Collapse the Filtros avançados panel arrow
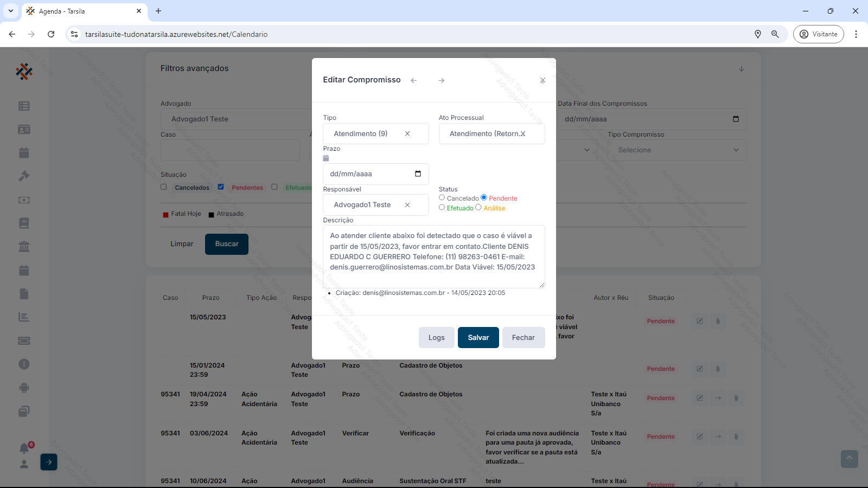 click(x=742, y=69)
